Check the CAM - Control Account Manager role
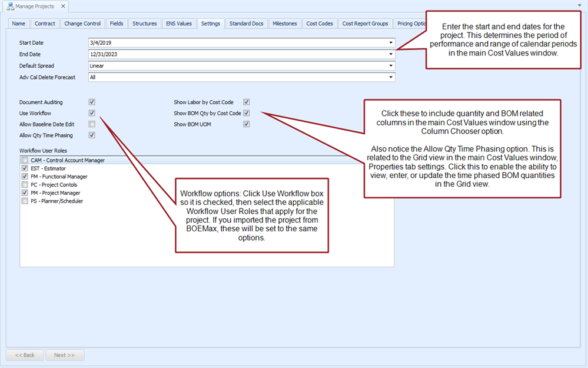The height and width of the screenshot is (368, 588). click(25, 160)
